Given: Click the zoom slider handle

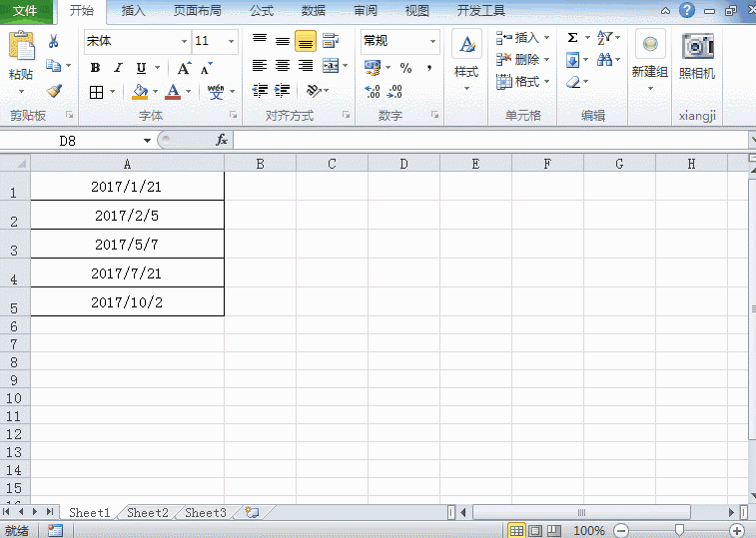Looking at the screenshot, I should (679, 530).
